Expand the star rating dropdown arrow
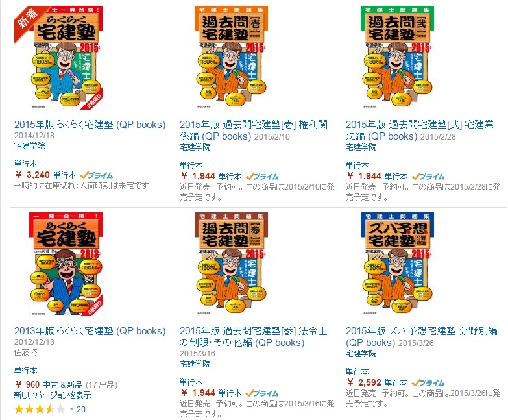 pos(71,409)
